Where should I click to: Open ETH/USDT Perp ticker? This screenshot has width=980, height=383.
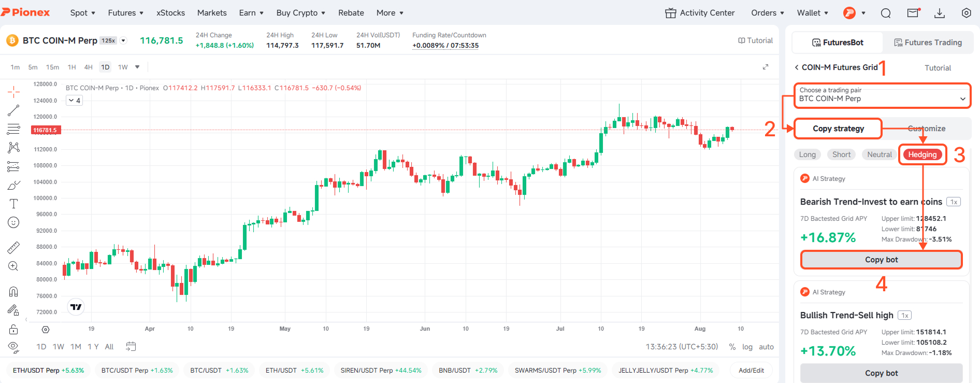pyautogui.click(x=48, y=370)
